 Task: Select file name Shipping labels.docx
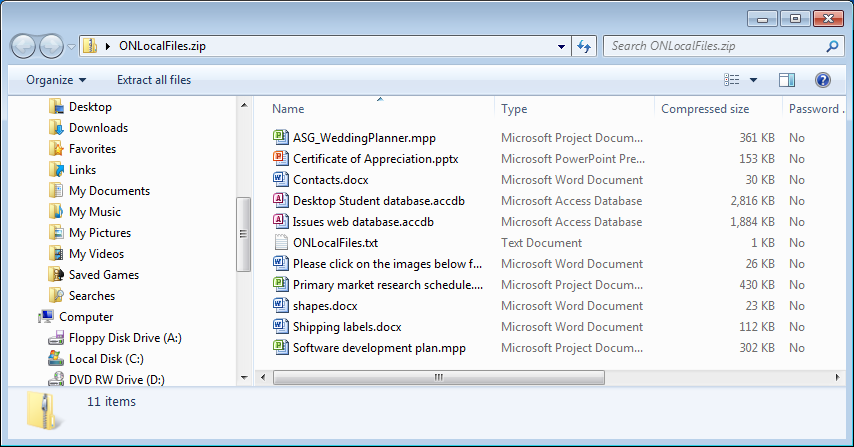tap(347, 327)
